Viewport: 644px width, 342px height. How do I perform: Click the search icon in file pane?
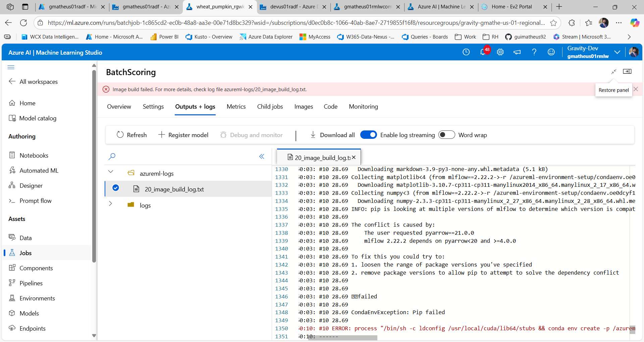point(112,156)
